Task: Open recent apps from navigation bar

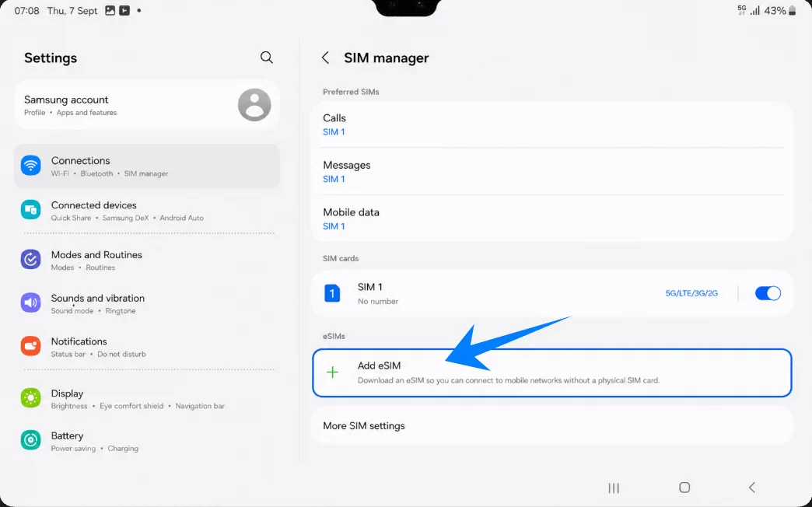Action: click(614, 488)
